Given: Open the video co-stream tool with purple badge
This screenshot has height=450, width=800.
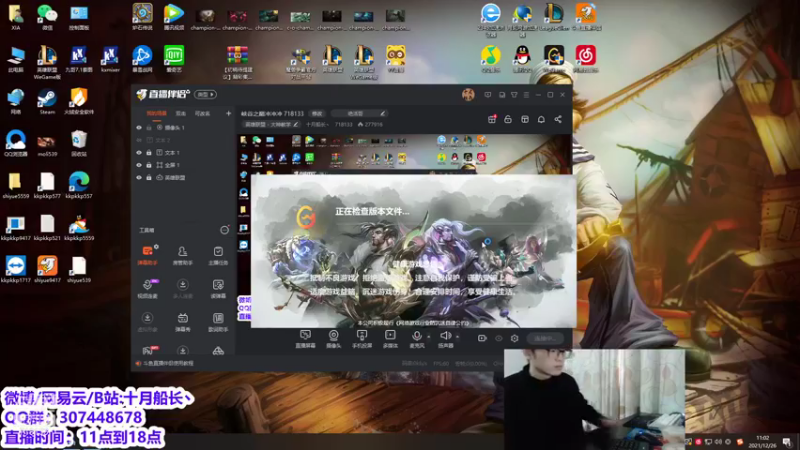Looking at the screenshot, I should (x=147, y=288).
